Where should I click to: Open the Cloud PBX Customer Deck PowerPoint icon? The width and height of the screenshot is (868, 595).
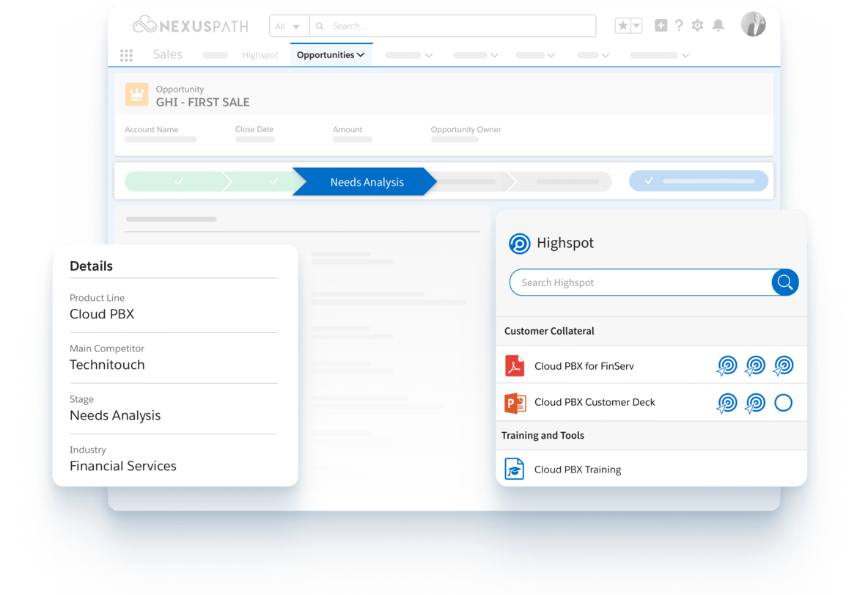tap(515, 403)
